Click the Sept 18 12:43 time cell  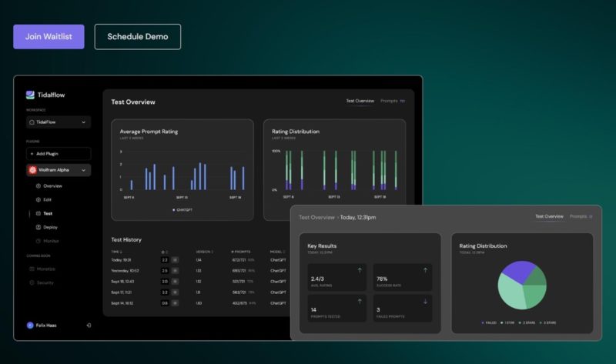(122, 282)
